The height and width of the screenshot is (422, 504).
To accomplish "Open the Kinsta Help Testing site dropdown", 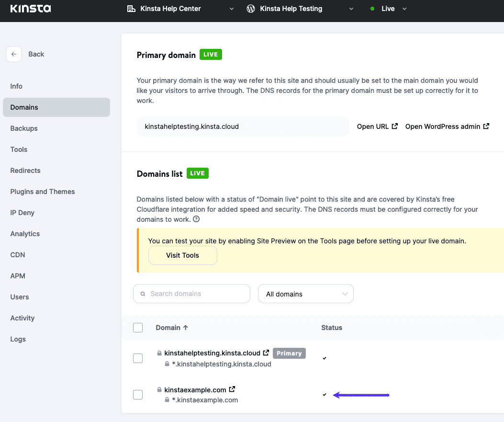I will coord(351,8).
